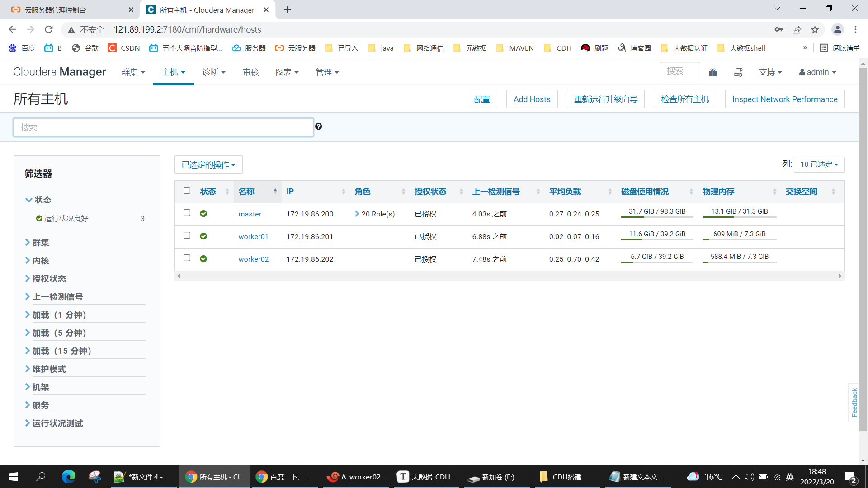Select the worker01 row checkbox
Screen dimensions: 868x488
[x=187, y=235]
